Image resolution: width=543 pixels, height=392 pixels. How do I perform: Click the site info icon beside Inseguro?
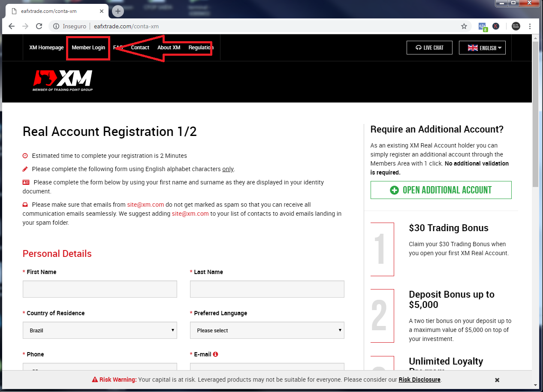pyautogui.click(x=56, y=26)
